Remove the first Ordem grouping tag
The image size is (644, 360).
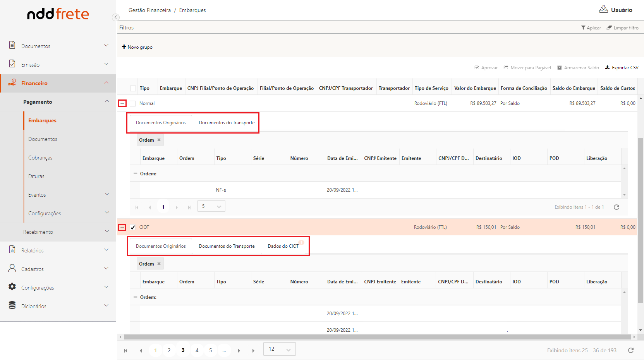pyautogui.click(x=159, y=140)
